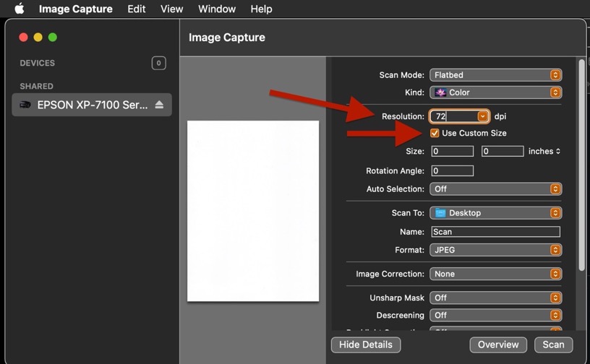
Task: Open the Auto Selection dropdown
Action: pyautogui.click(x=495, y=188)
